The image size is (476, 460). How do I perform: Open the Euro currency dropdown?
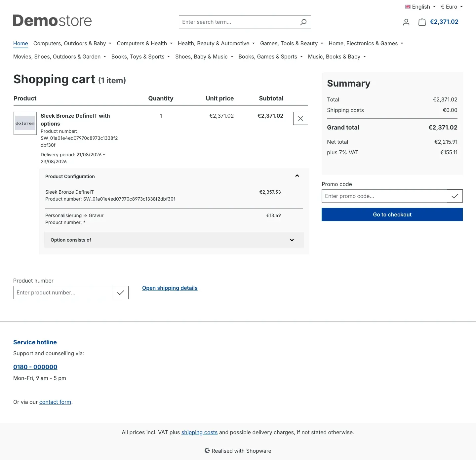(x=452, y=7)
